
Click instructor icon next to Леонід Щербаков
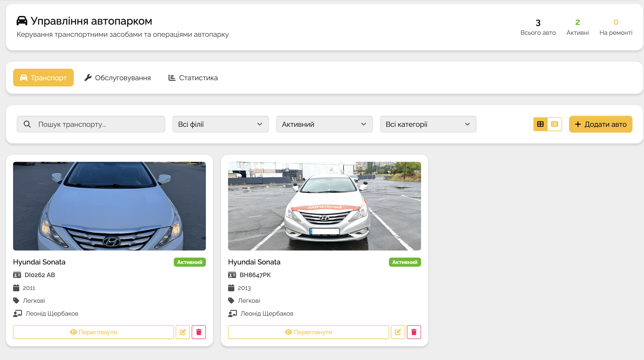18,313
